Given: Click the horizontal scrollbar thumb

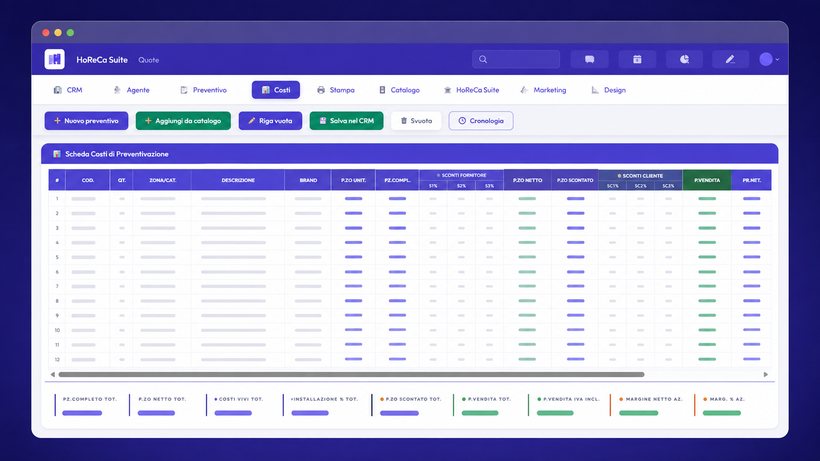Looking at the screenshot, I should tap(351, 374).
